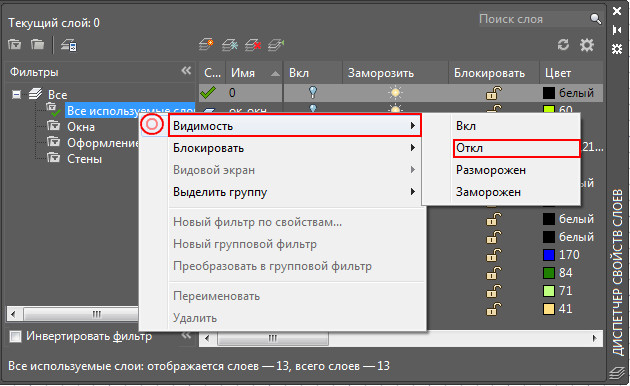Click the new layer frozen in viewports icon
630x386 pixels.
click(230, 45)
